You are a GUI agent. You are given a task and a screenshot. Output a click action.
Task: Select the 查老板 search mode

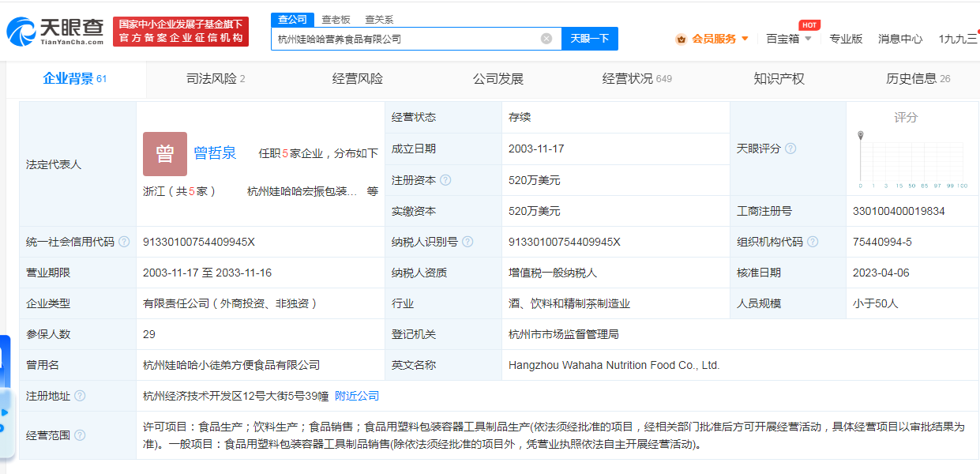click(x=336, y=19)
